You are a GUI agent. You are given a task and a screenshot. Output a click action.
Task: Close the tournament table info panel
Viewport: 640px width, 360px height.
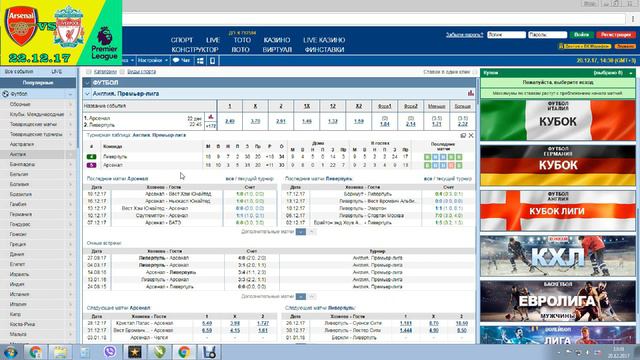pos(471,135)
